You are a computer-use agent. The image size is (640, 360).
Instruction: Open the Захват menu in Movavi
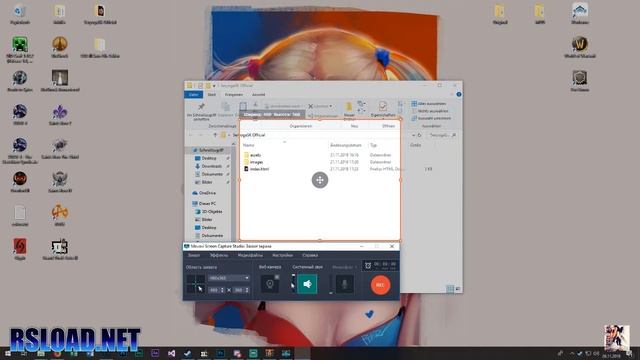pyautogui.click(x=194, y=255)
